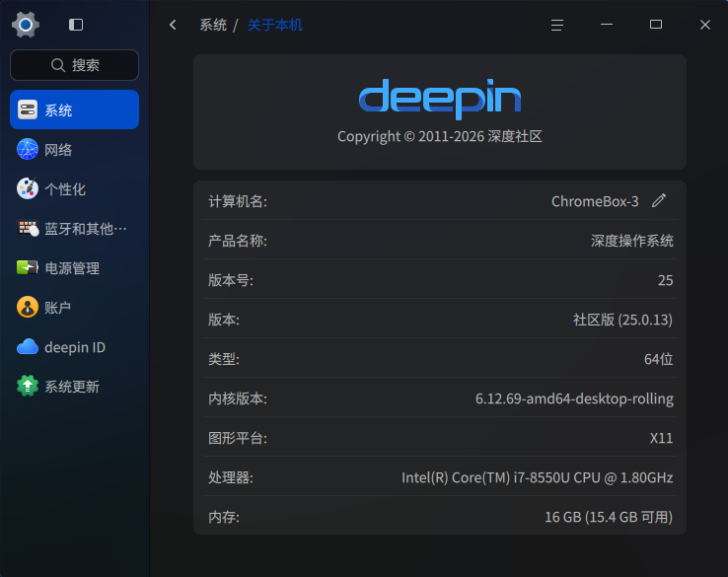Click the 版本: label
The width and height of the screenshot is (728, 577).
(x=224, y=320)
